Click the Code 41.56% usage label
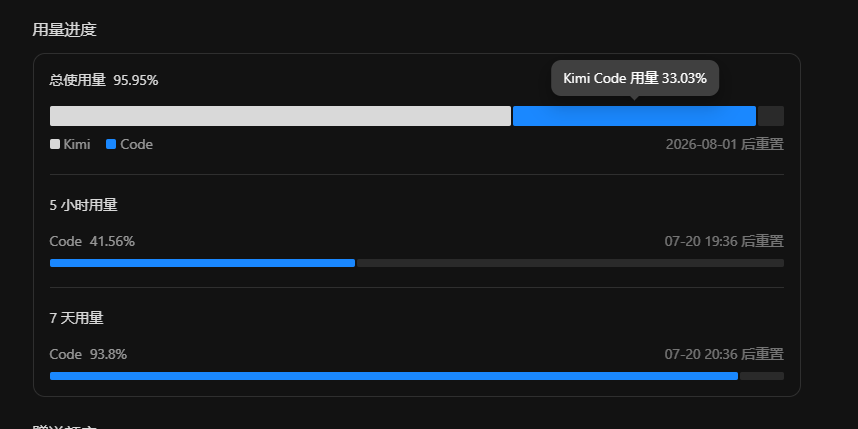The width and height of the screenshot is (858, 429). click(x=92, y=241)
